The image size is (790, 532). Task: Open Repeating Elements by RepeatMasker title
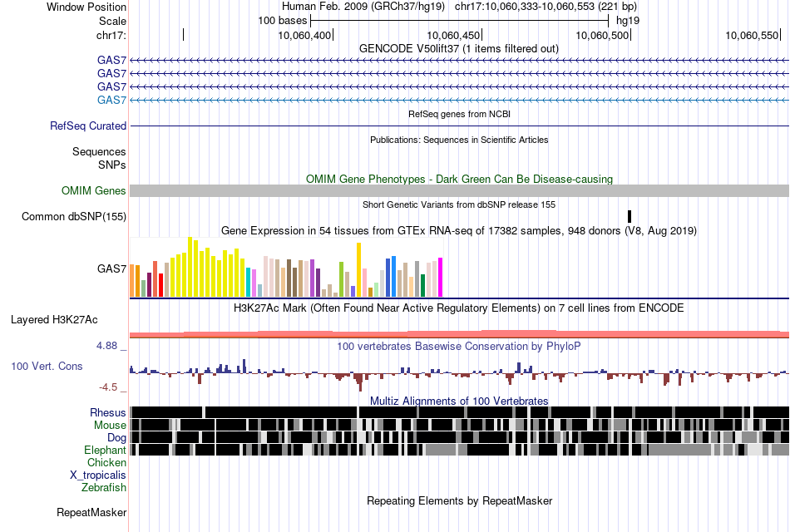(459, 501)
